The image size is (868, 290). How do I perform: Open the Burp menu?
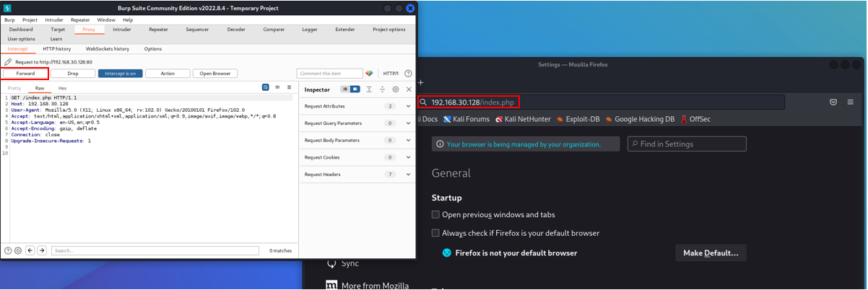(x=9, y=20)
